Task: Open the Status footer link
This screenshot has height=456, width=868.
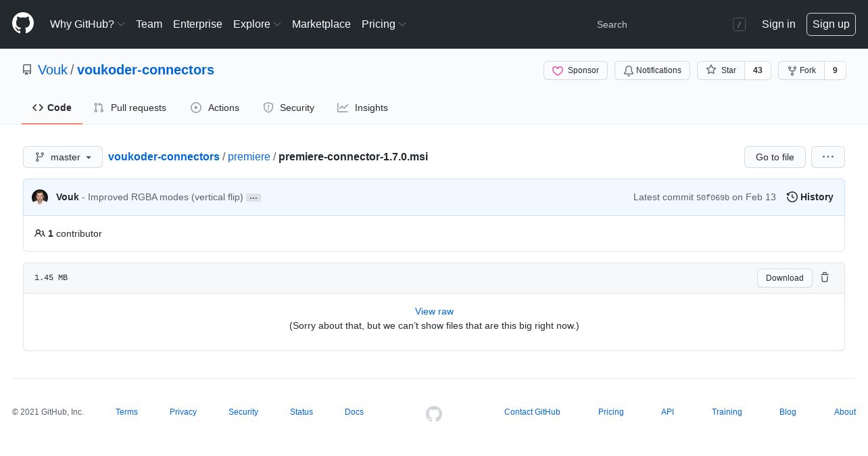Action: pos(302,412)
